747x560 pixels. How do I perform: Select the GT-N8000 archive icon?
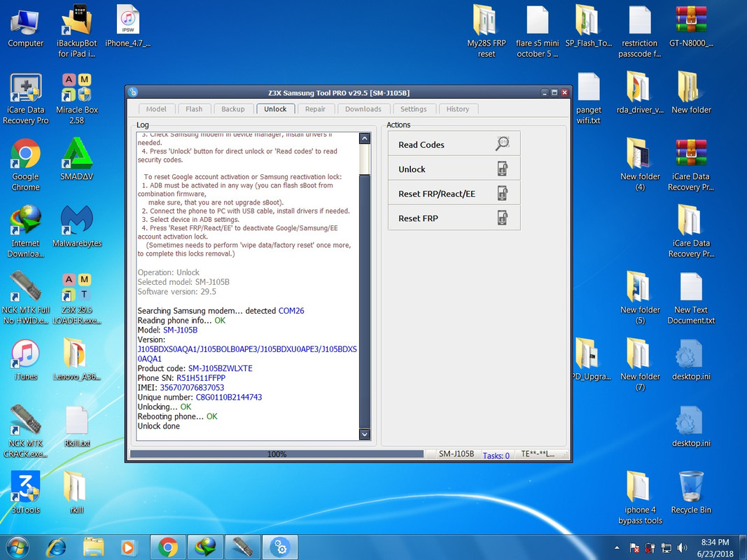[691, 26]
